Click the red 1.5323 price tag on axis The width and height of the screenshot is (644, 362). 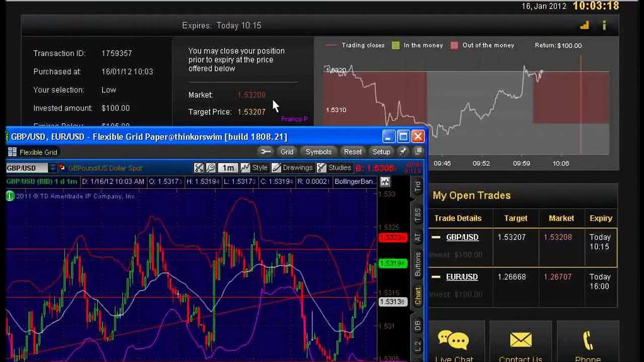[392, 237]
